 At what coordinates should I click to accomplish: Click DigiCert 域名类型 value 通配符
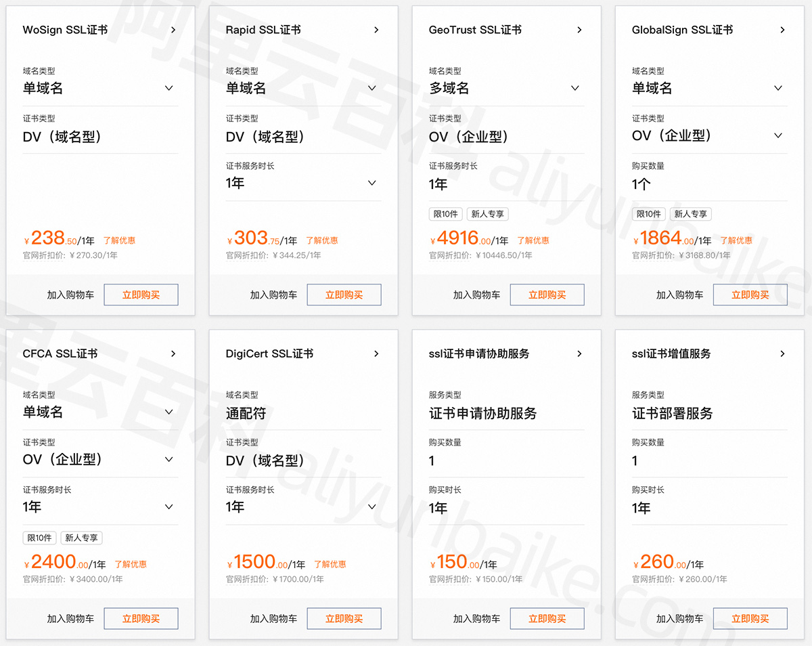pos(246,413)
